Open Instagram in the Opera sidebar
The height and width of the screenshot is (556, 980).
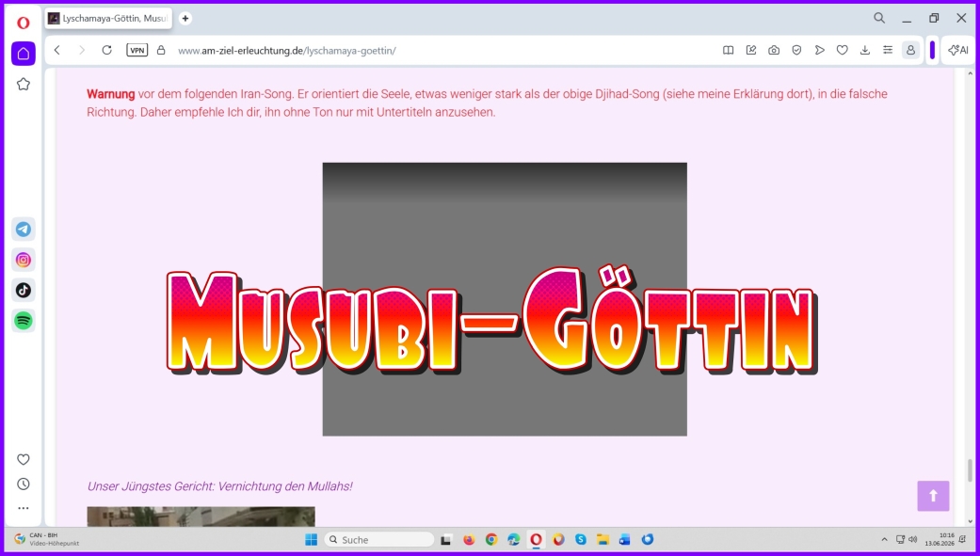(x=24, y=260)
